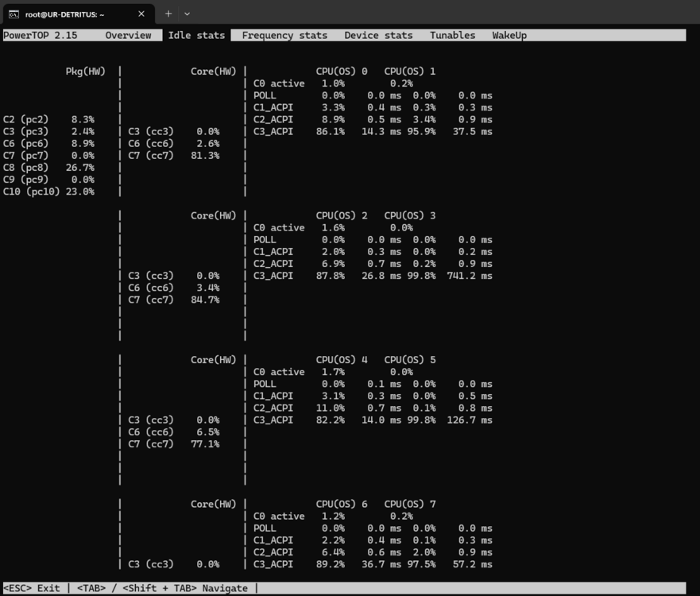Click the CPU(OS) 3 header

(x=410, y=215)
